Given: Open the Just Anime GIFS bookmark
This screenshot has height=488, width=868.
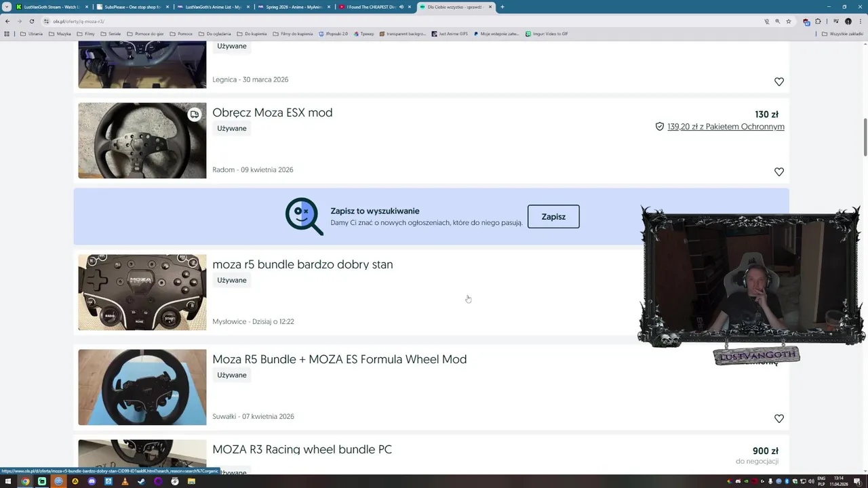Looking at the screenshot, I should tap(450, 34).
